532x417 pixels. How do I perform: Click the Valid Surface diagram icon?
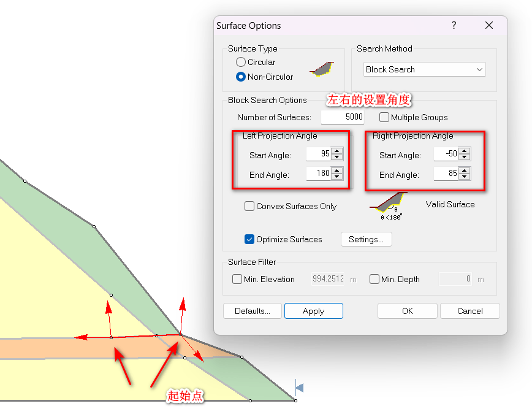click(x=388, y=204)
